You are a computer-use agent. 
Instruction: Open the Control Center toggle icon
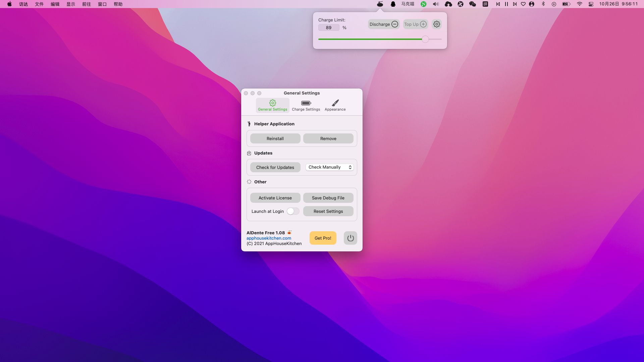point(591,4)
